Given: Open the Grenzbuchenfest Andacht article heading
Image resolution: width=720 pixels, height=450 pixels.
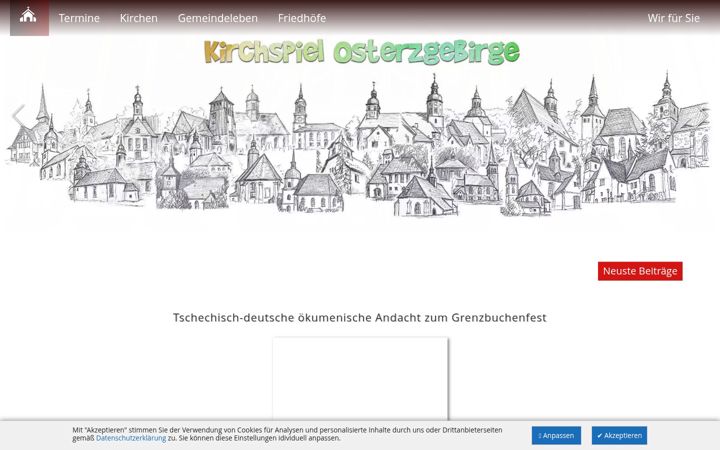Looking at the screenshot, I should (x=360, y=317).
